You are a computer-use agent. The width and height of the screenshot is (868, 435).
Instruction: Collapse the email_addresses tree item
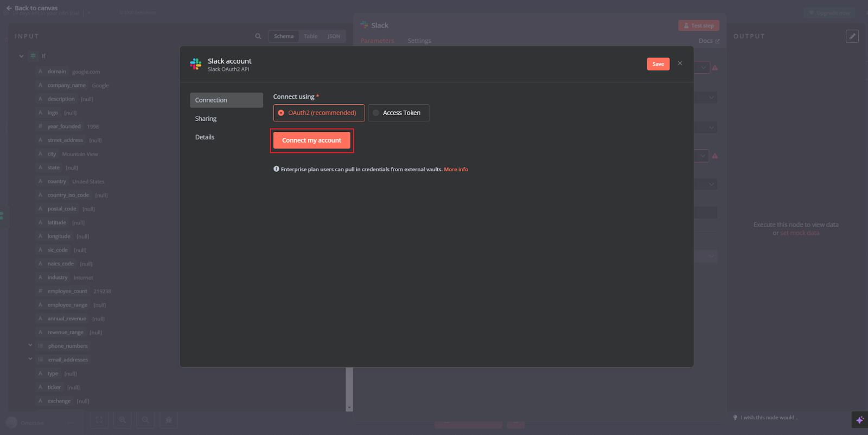30,359
